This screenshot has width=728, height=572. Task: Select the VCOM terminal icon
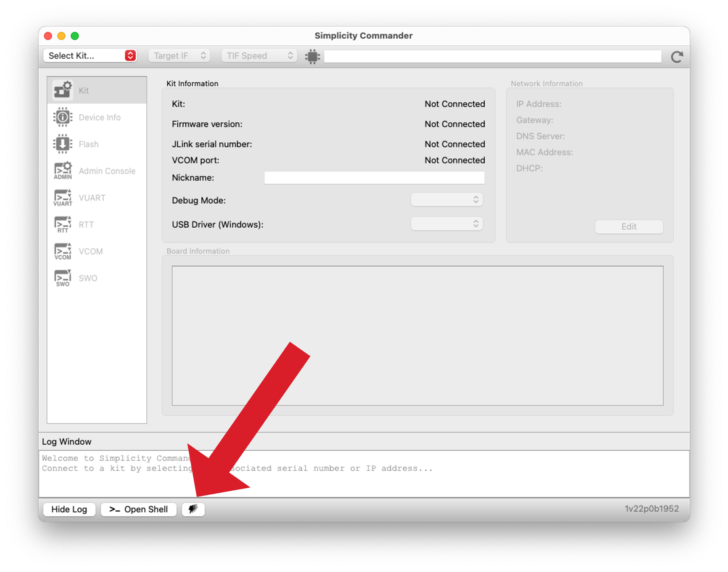coord(62,251)
